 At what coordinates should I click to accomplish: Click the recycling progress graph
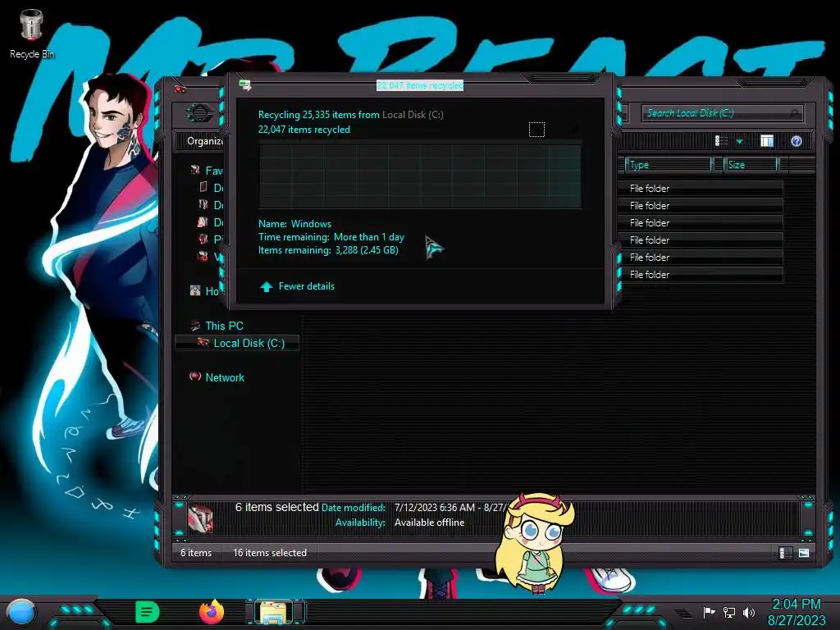[x=420, y=175]
